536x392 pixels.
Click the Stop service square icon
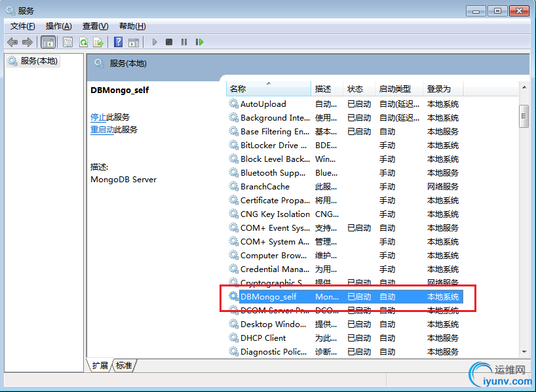click(x=169, y=42)
